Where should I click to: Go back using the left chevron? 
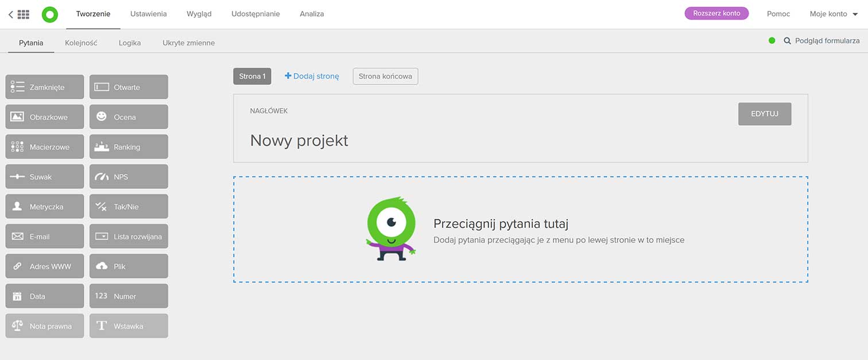(10, 14)
